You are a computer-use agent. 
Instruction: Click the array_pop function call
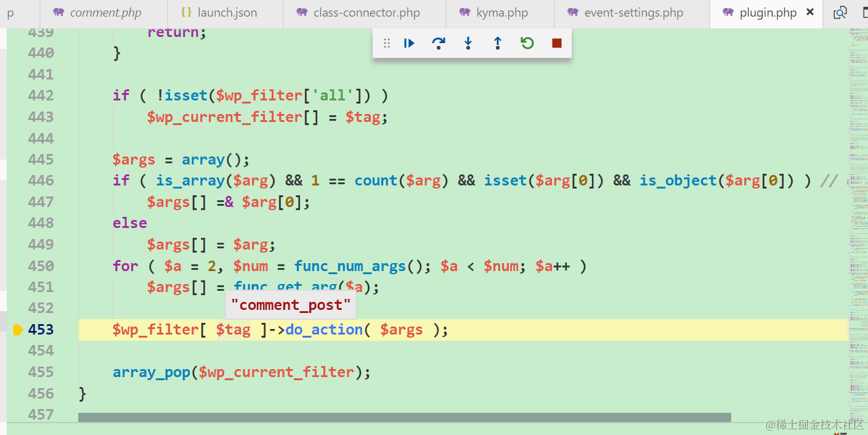152,372
